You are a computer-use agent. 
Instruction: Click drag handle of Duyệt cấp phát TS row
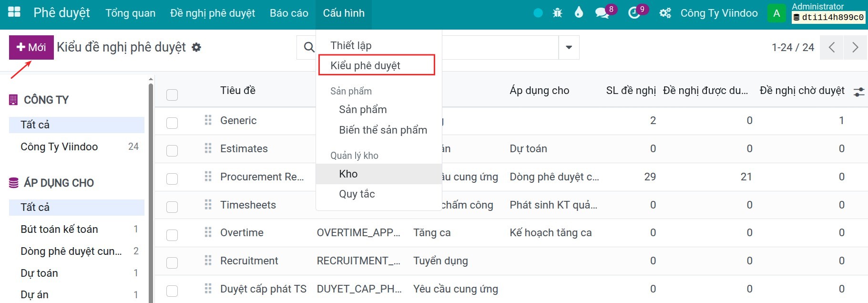(x=208, y=289)
